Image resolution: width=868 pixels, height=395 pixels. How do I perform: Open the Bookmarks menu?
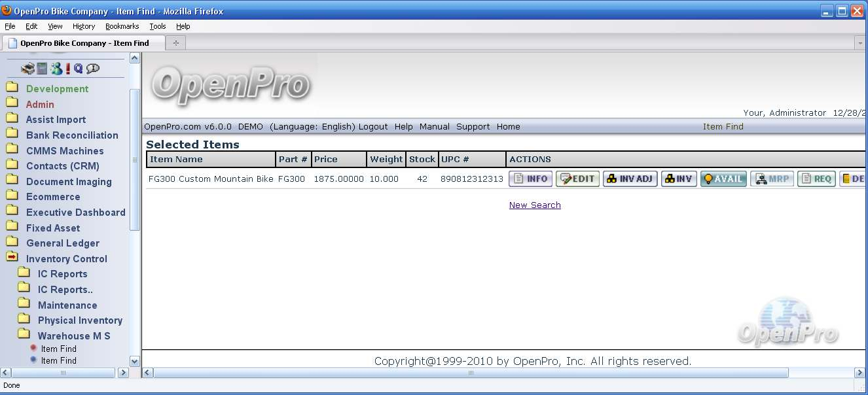pos(122,26)
